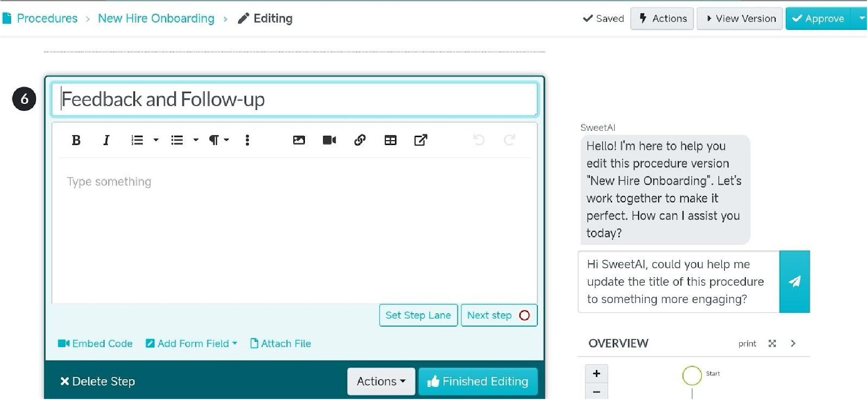Insert a video into the step
Image resolution: width=868 pixels, height=400 pixels.
tap(329, 140)
